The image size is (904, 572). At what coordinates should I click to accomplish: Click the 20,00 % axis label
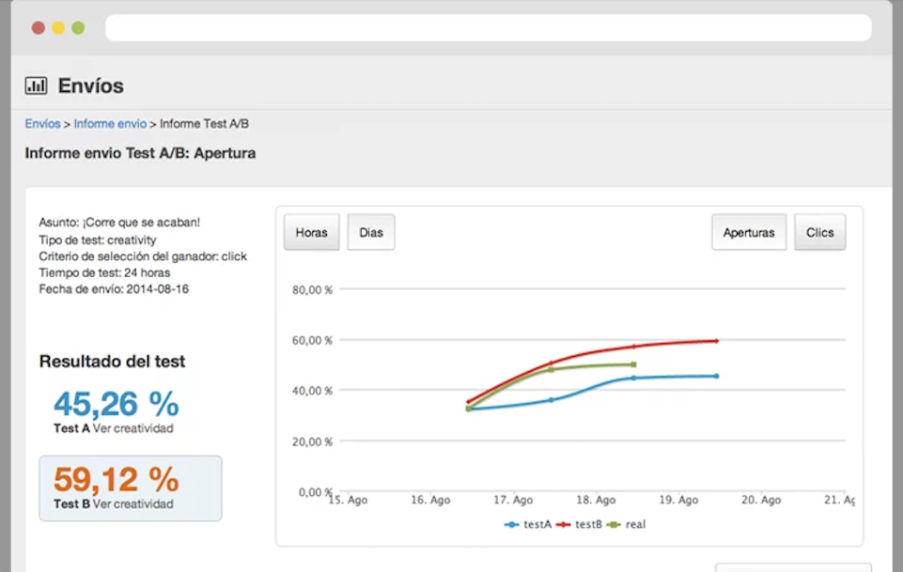(312, 442)
